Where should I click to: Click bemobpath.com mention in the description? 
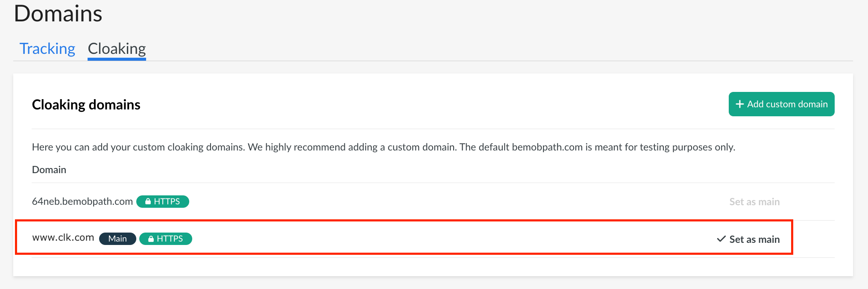547,147
